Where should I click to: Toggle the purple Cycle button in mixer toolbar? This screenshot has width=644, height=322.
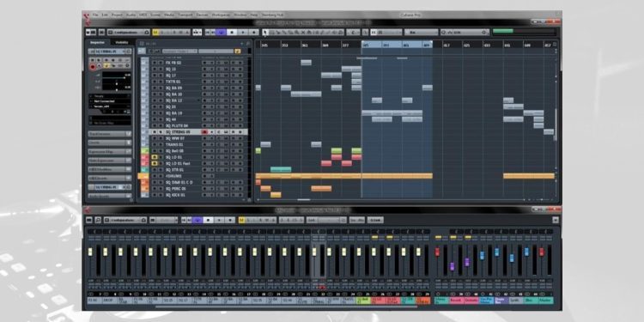point(197,220)
